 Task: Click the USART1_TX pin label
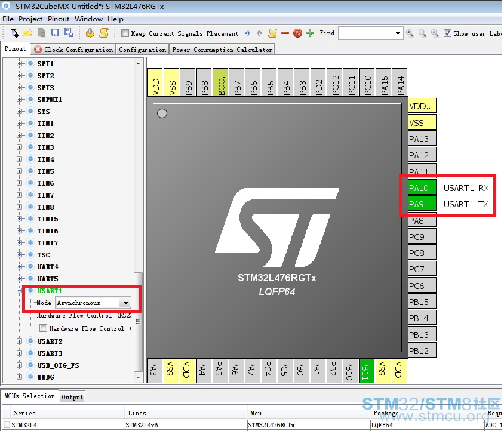pyautogui.click(x=466, y=204)
